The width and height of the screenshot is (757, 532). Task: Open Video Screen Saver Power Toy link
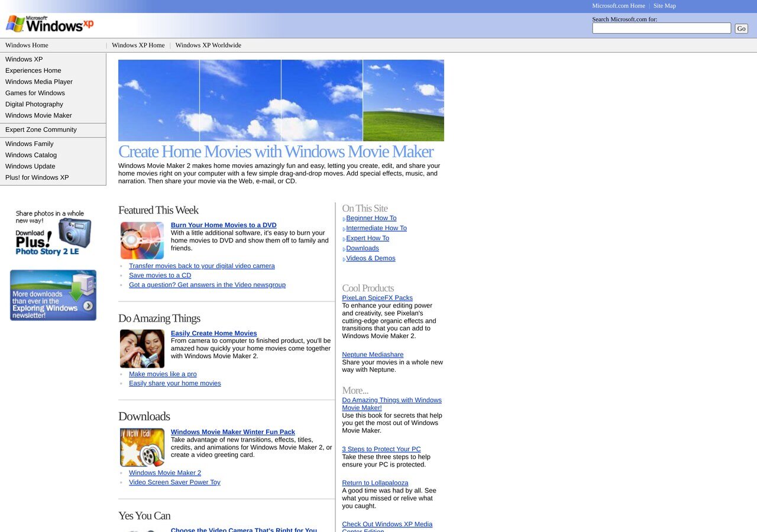click(174, 482)
